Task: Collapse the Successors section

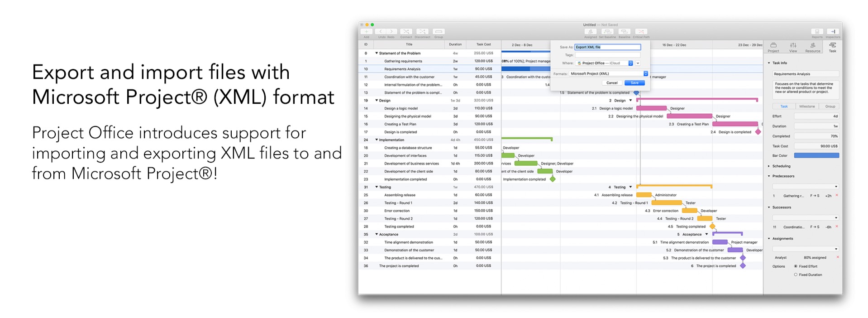Action: [x=769, y=207]
